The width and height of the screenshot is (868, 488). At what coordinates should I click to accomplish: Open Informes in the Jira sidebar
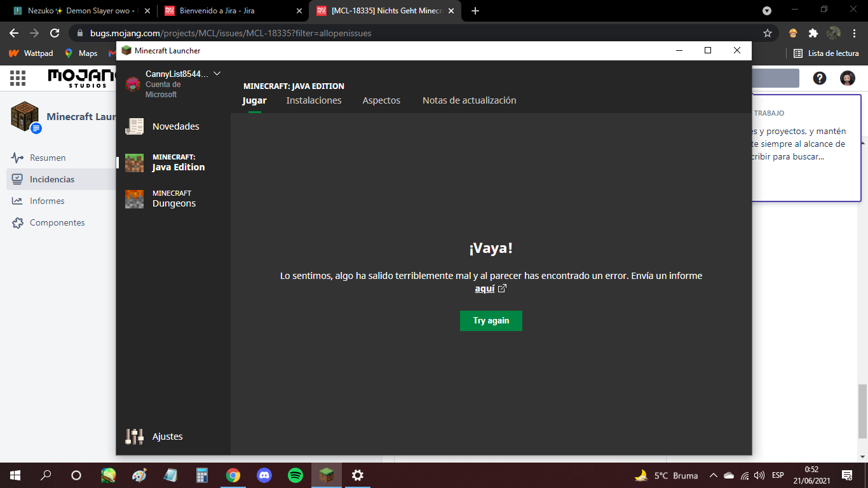click(x=47, y=201)
